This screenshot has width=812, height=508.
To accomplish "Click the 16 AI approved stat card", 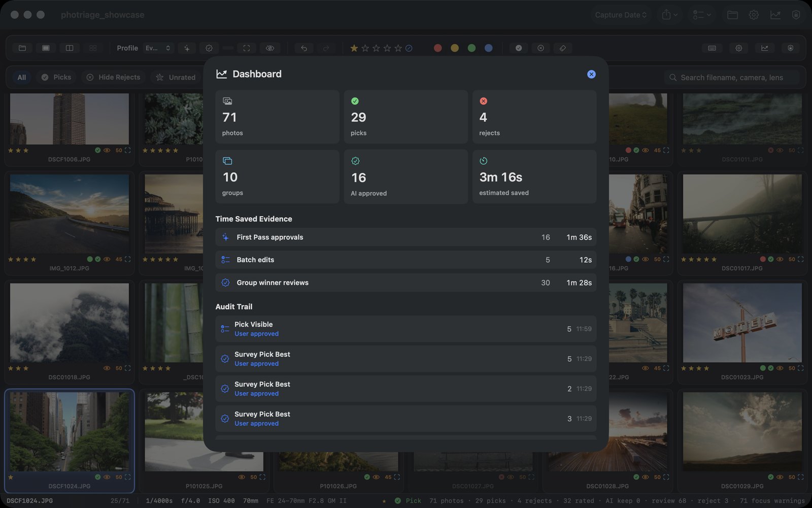I will [x=405, y=177].
